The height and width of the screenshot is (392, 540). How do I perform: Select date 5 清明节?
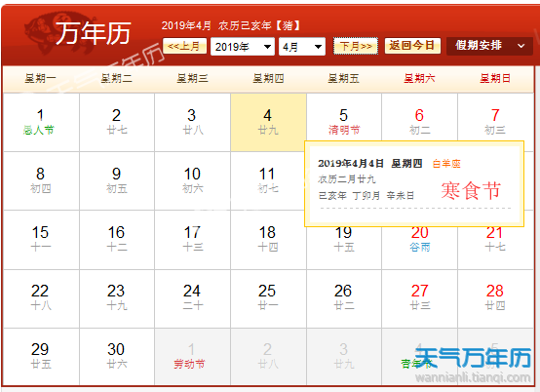click(x=344, y=118)
